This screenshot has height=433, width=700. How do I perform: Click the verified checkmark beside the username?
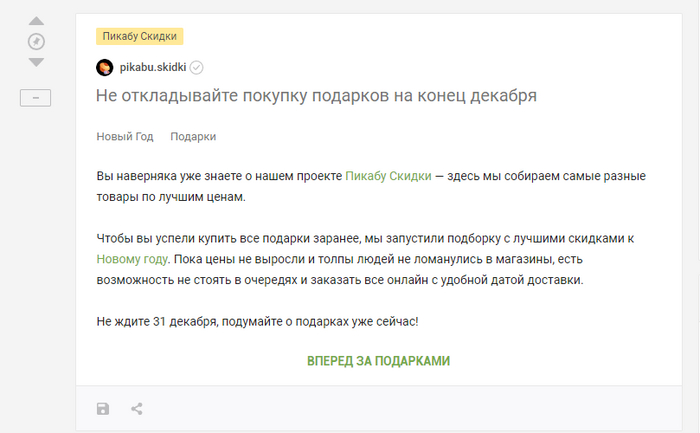[x=197, y=68]
